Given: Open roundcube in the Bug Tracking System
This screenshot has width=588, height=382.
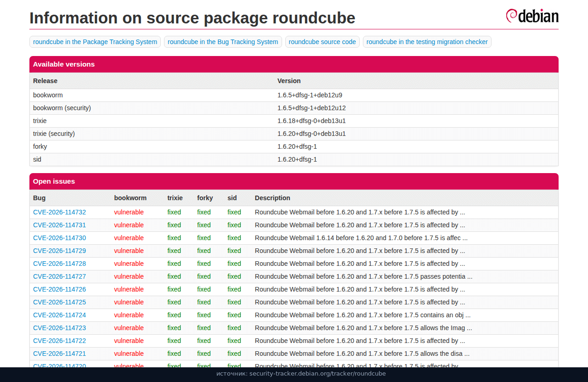Looking at the screenshot, I should point(223,42).
